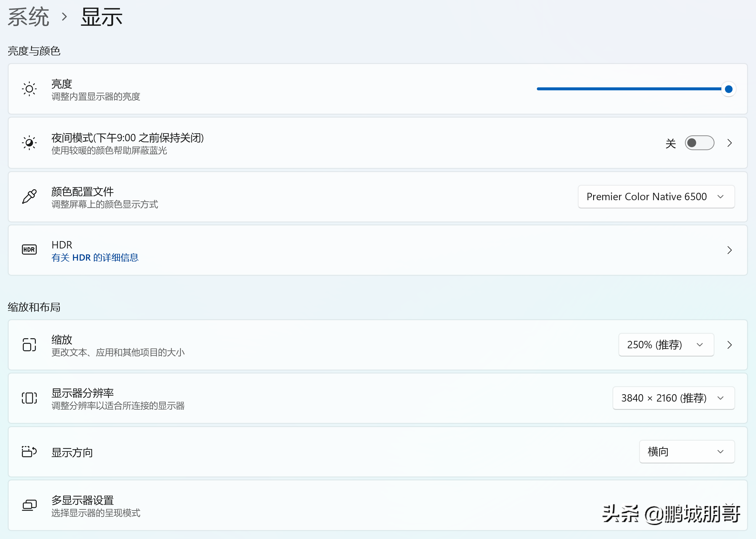This screenshot has height=539, width=756.
Task: Click the 缩放 row title
Action: click(62, 339)
